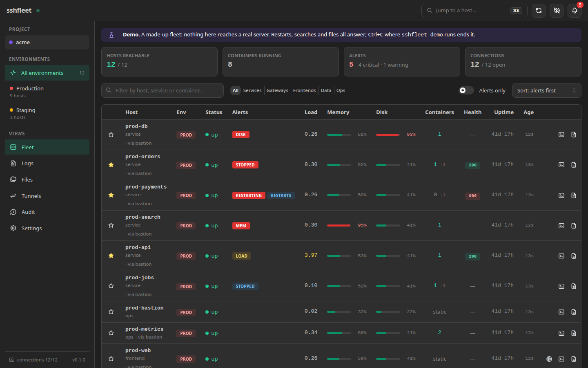
Task: Refresh the fleet with the sync icon
Action: tap(539, 11)
